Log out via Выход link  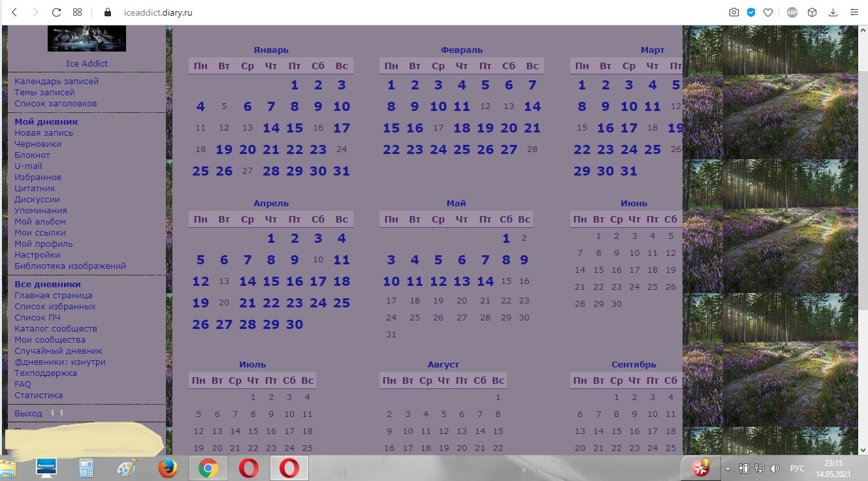[x=28, y=413]
